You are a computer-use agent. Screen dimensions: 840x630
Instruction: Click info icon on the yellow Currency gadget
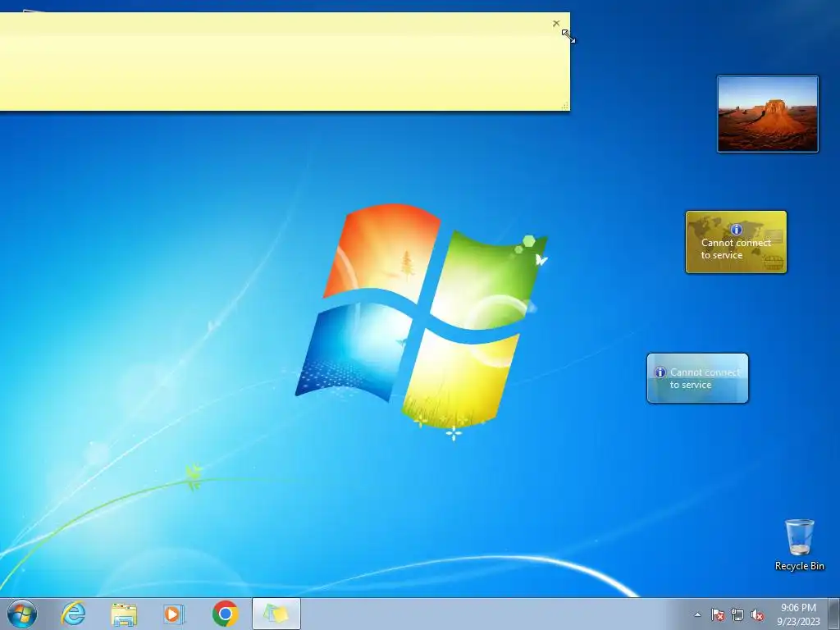coord(737,230)
